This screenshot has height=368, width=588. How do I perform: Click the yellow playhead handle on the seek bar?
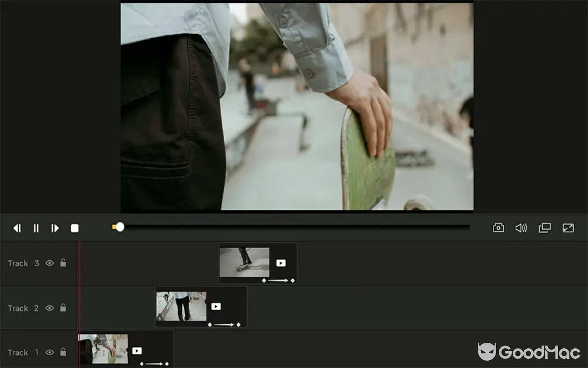click(x=120, y=227)
